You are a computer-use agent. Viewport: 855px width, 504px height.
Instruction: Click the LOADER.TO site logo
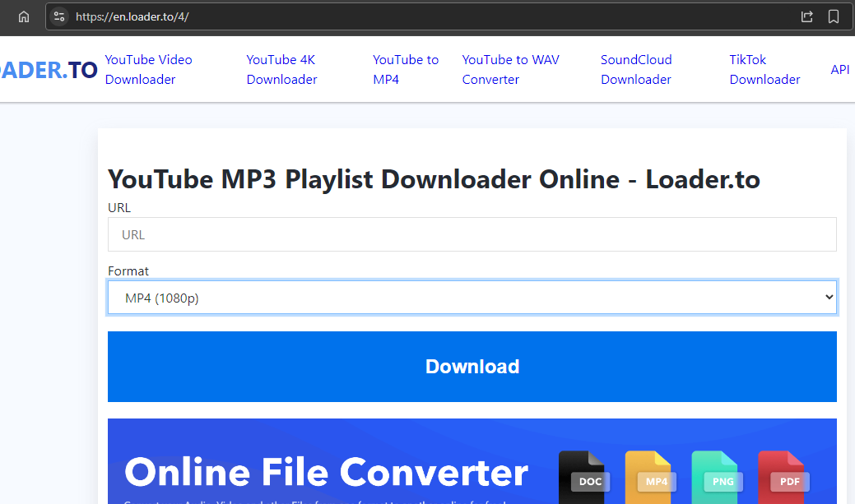pos(49,70)
